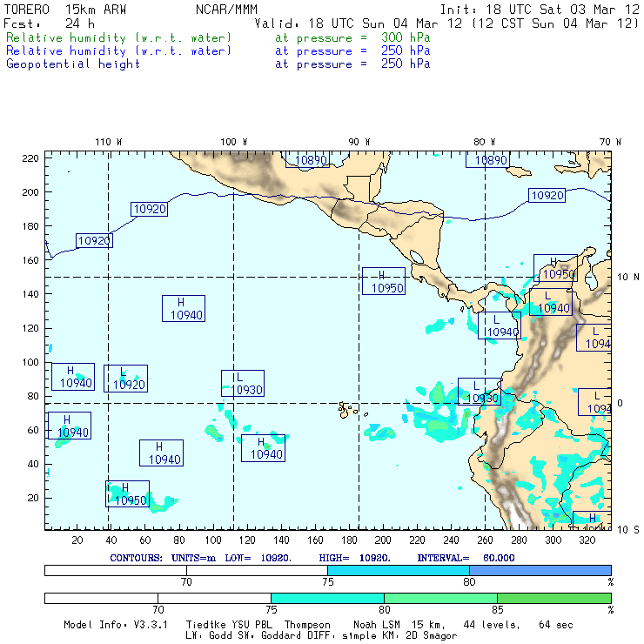The height and width of the screenshot is (644, 644).
Task: Click the '2D Smagor' text on bottom line
Action: (x=432, y=635)
